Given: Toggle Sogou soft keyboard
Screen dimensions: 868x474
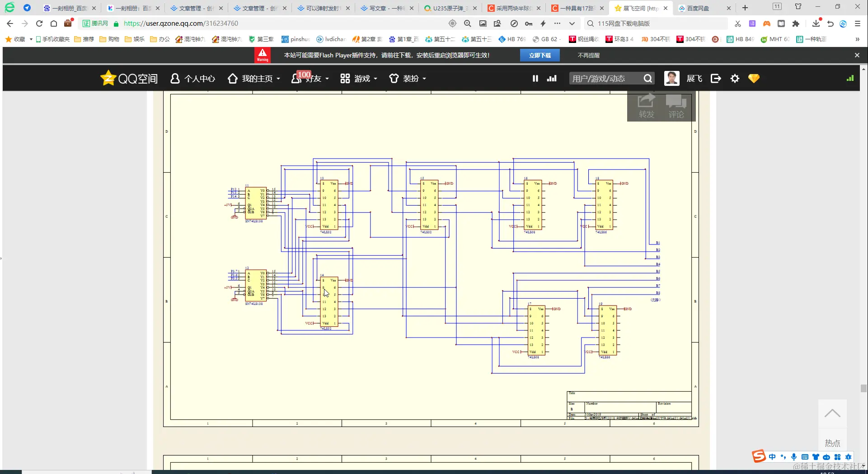Looking at the screenshot, I should 805,457.
